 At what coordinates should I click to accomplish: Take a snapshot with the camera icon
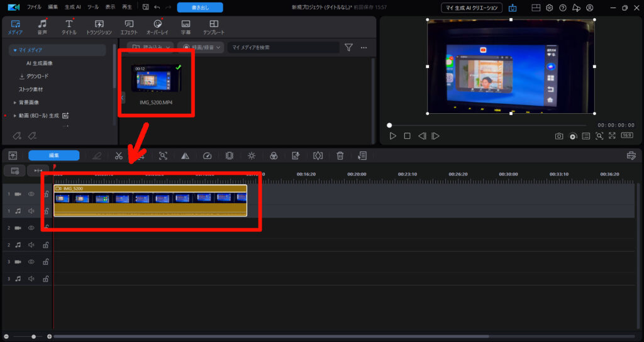coord(558,136)
